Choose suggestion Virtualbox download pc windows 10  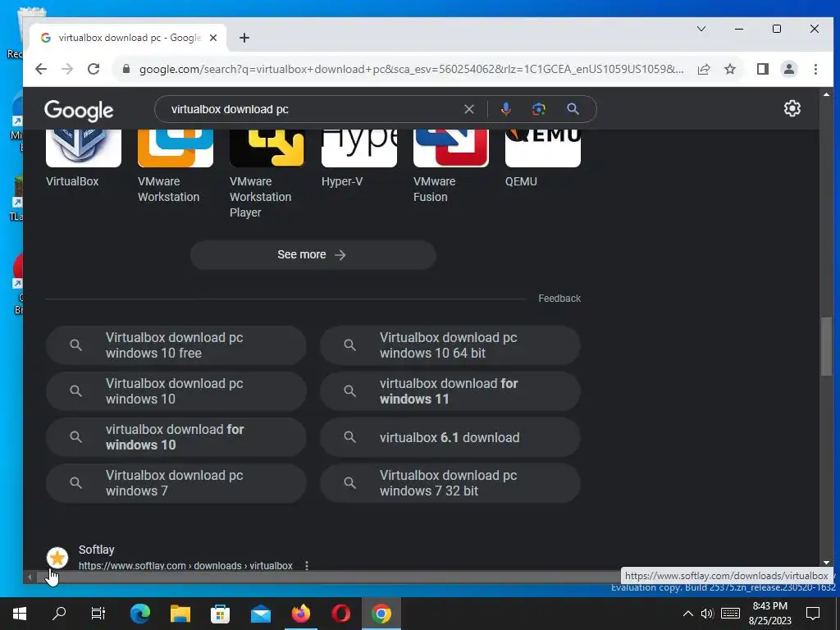176,391
